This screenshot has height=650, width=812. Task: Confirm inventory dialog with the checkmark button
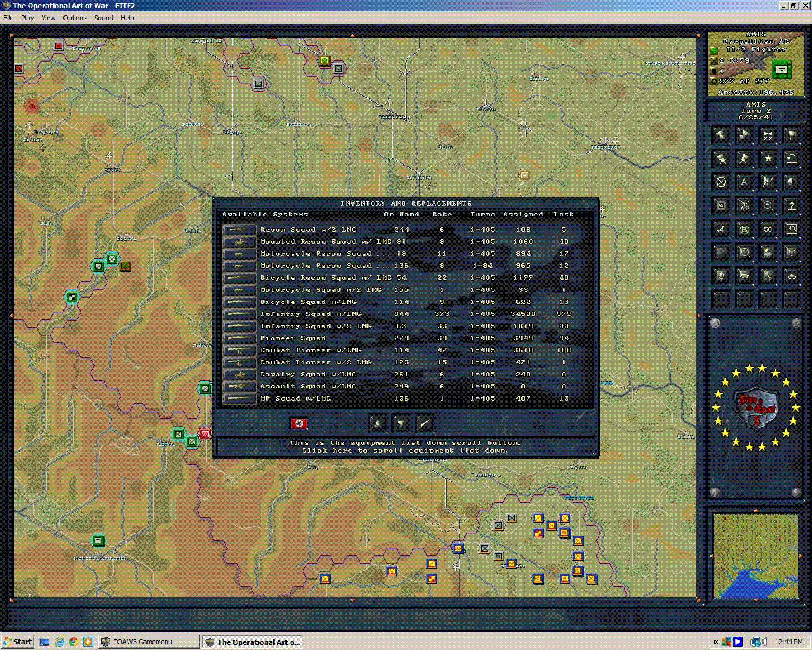pos(425,423)
